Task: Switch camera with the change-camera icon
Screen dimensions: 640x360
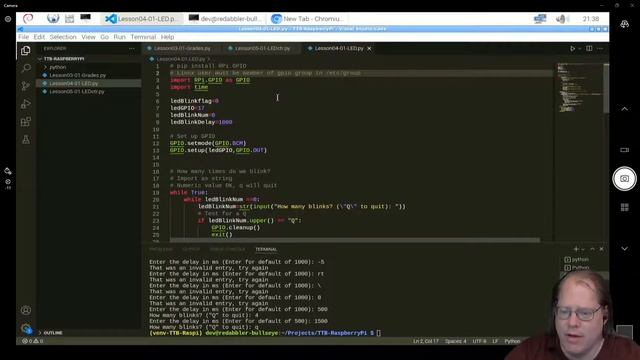Action: [x=624, y=24]
